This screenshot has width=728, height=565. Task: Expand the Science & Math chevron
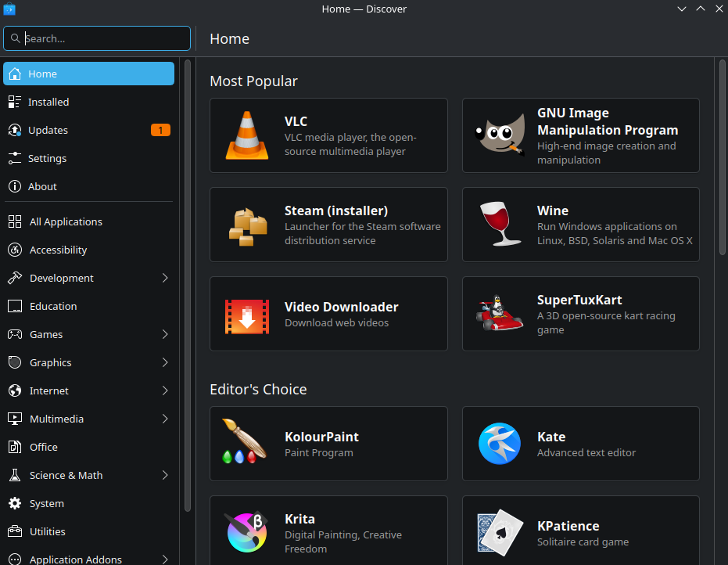point(165,475)
